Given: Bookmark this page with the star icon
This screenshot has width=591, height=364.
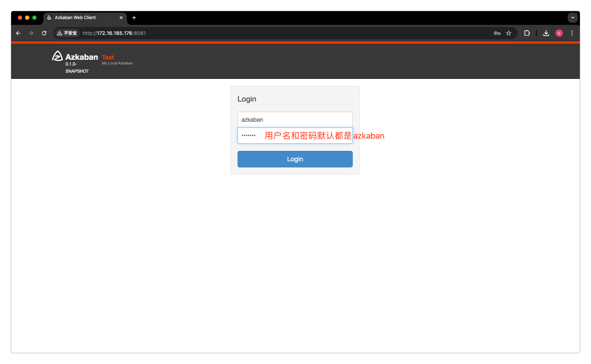Looking at the screenshot, I should (509, 33).
